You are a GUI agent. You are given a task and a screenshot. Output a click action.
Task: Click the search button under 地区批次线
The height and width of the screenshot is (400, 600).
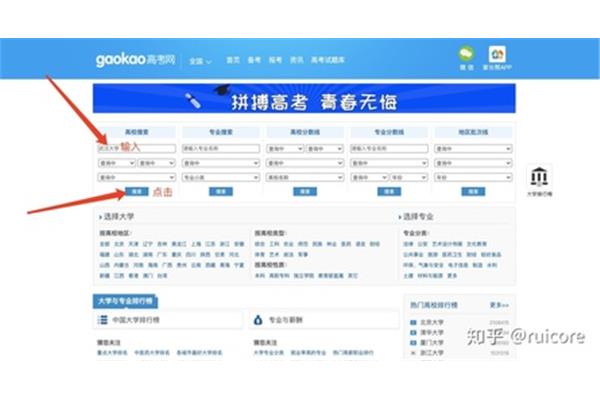tap(473, 191)
